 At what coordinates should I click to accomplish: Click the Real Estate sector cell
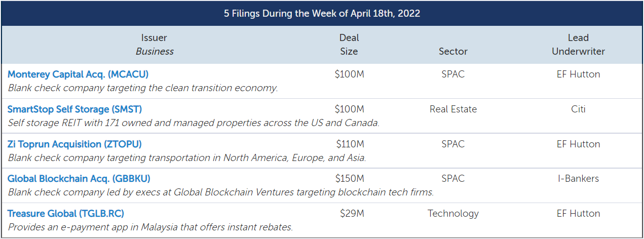[x=453, y=109]
